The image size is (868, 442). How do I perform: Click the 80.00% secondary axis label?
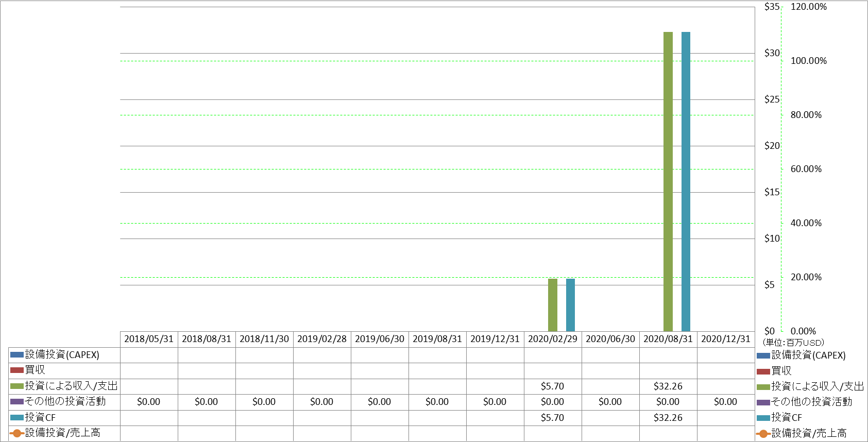[806, 115]
